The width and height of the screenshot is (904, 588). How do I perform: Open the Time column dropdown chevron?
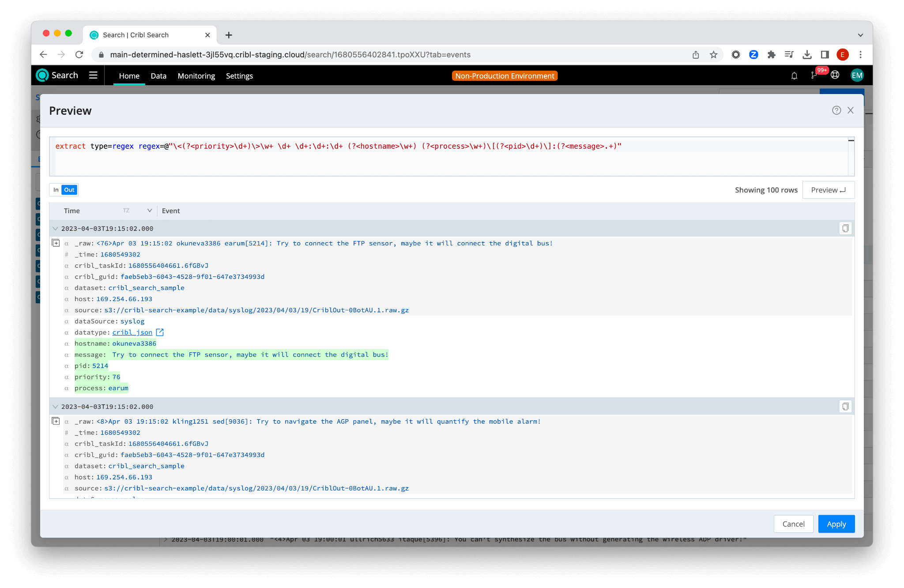pos(150,211)
